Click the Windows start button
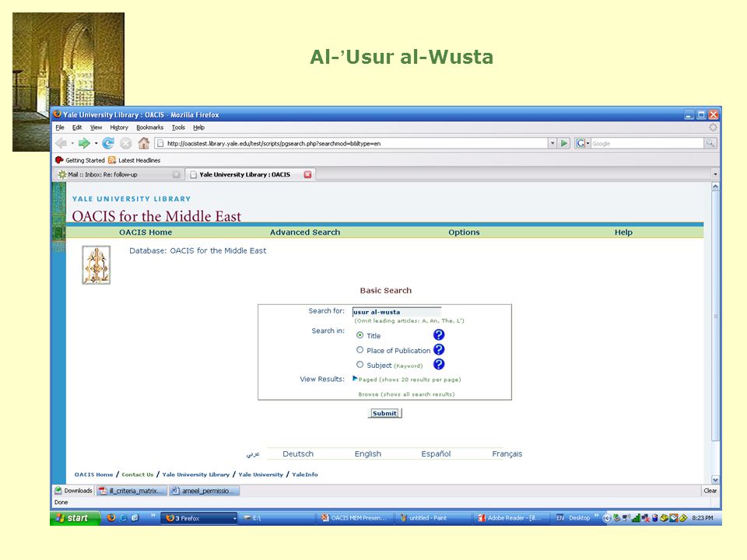The height and width of the screenshot is (560, 747). coord(75,518)
